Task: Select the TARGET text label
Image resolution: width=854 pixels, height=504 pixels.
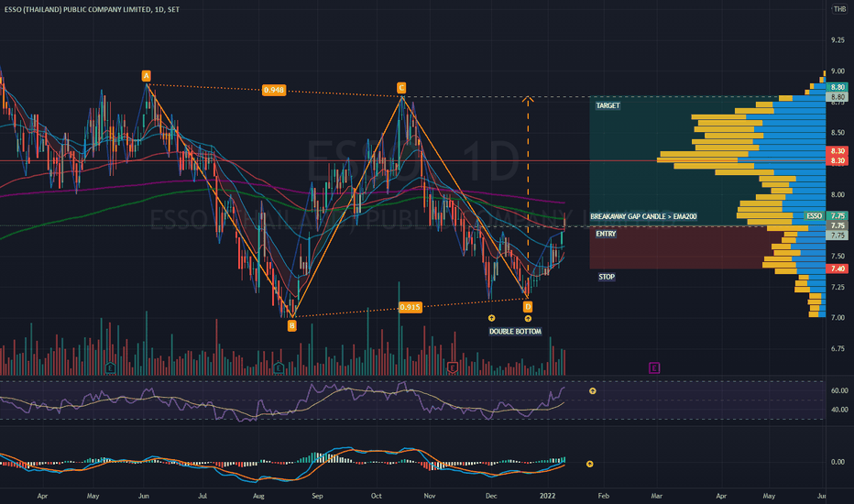Action: 608,105
